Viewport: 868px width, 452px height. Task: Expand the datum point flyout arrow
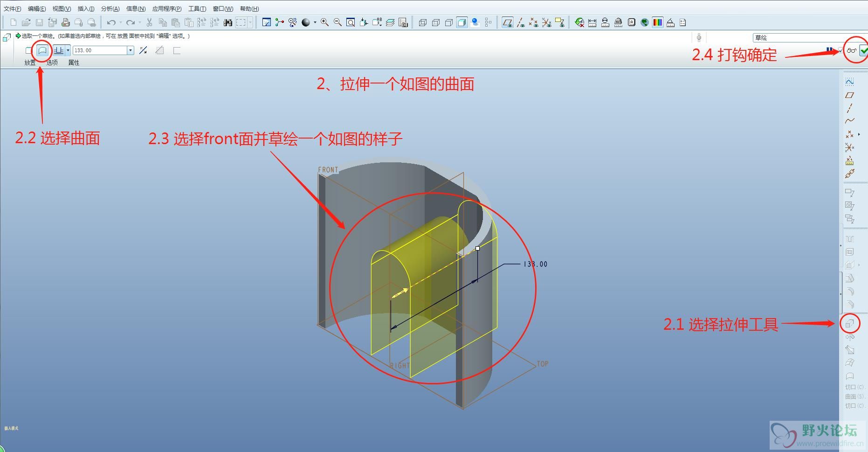859,134
